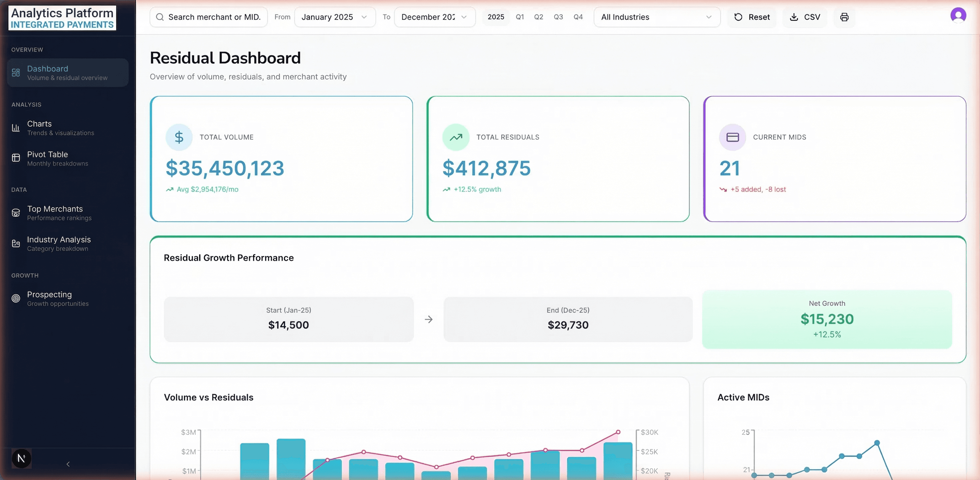Export data as CSV
This screenshot has width=980, height=480.
[805, 17]
